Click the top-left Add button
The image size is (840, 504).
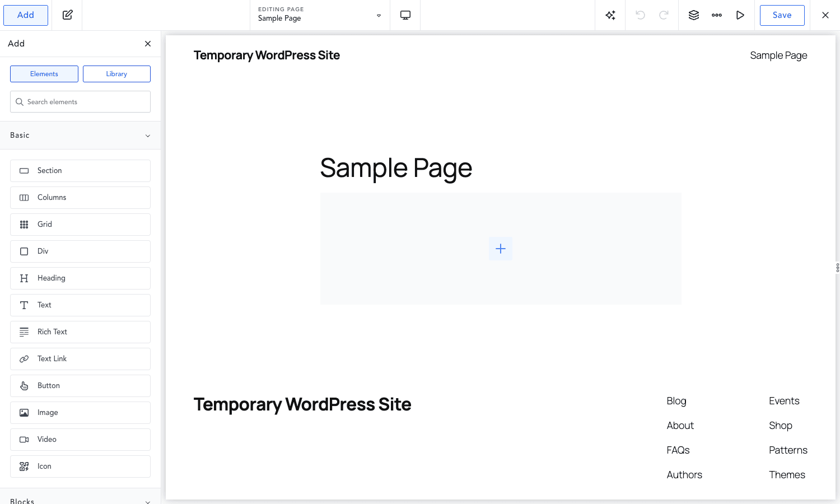(x=26, y=15)
